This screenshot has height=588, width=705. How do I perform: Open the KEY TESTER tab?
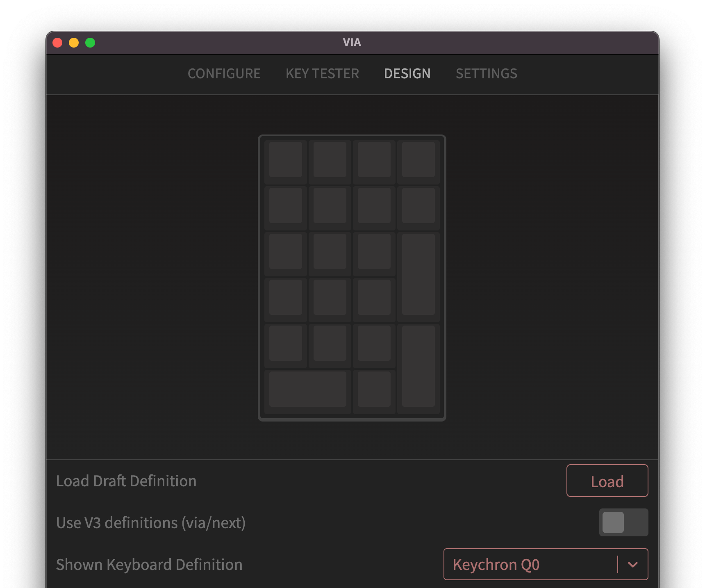(x=323, y=74)
